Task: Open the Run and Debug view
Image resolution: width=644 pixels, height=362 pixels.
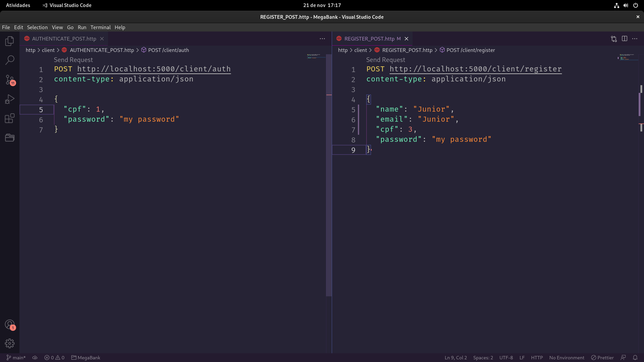Action: [x=10, y=99]
